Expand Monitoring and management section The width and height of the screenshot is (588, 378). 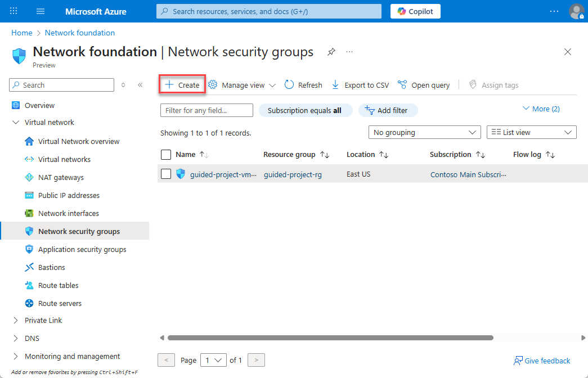16,356
